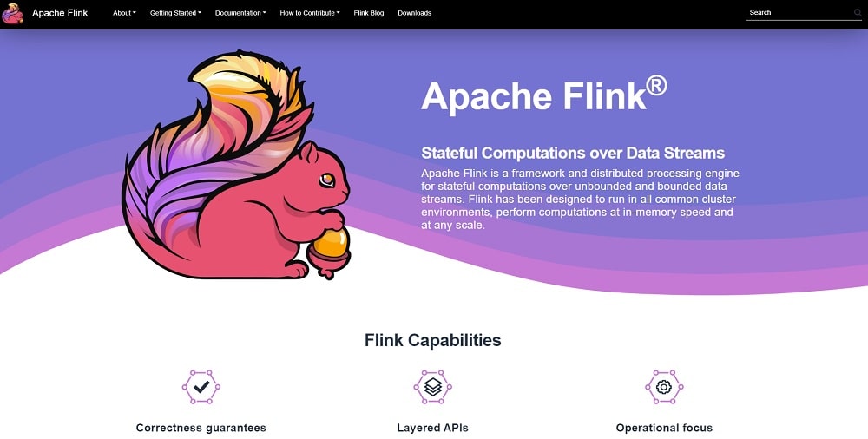Open the Getting Started dropdown
The image size is (868, 439).
point(175,13)
